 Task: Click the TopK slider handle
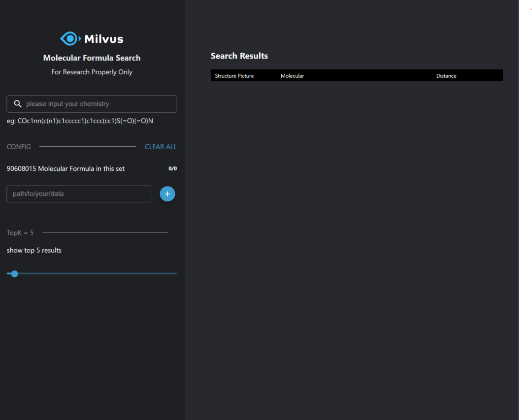14,274
